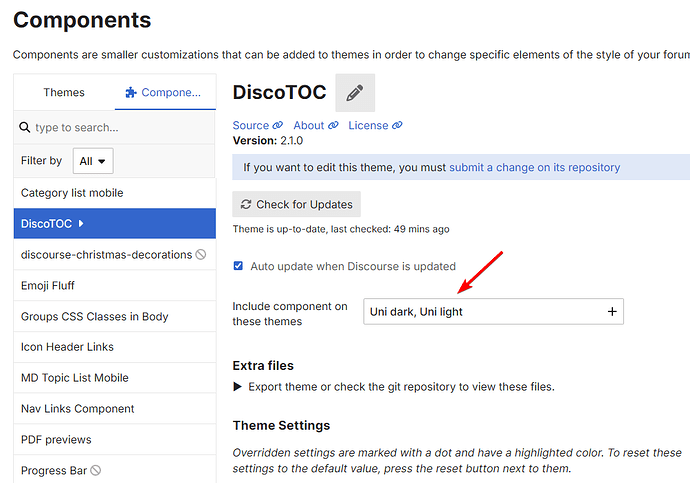Click the Extra files heading
The width and height of the screenshot is (690, 483).
coord(263,366)
